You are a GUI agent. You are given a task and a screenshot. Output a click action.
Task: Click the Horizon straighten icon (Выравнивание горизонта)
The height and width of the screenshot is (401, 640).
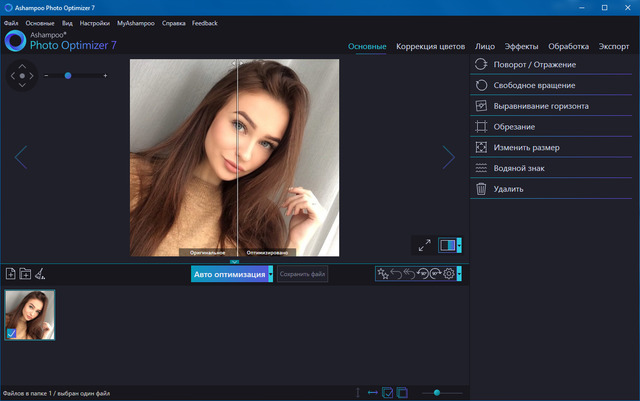pyautogui.click(x=481, y=106)
